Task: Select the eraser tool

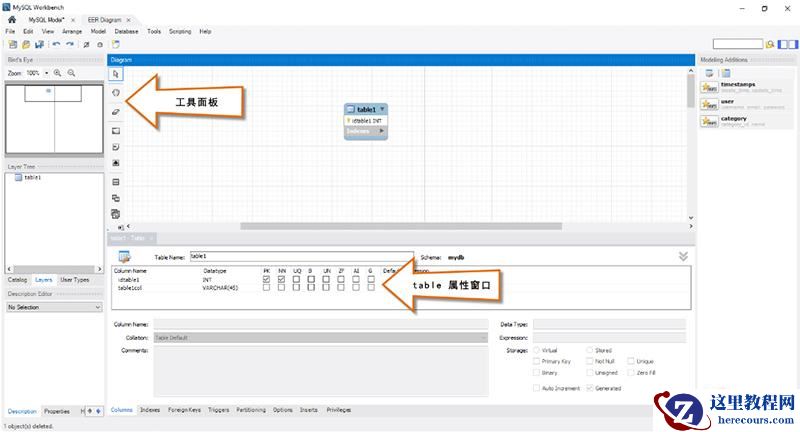Action: pos(116,112)
